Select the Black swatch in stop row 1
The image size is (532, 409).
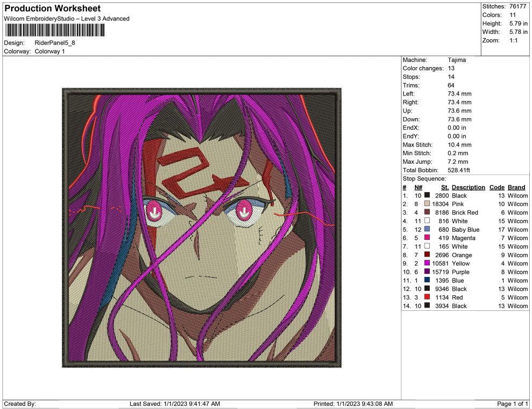[x=427, y=195]
